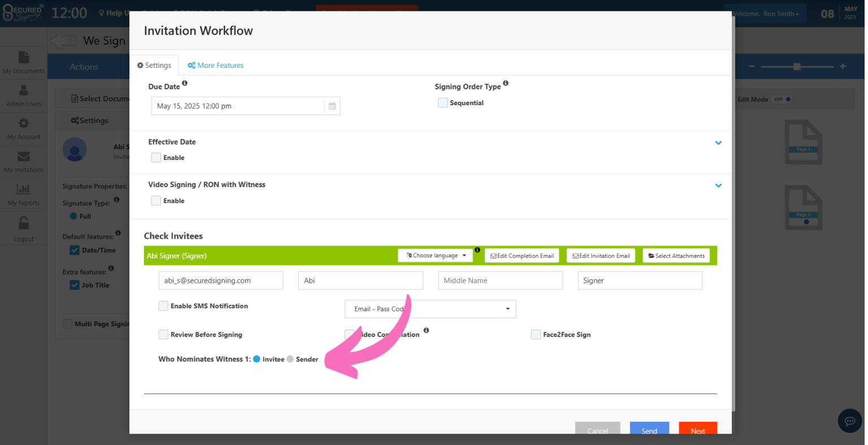The width and height of the screenshot is (868, 445).
Task: Click the Signing Order Type info icon
Action: (x=506, y=83)
